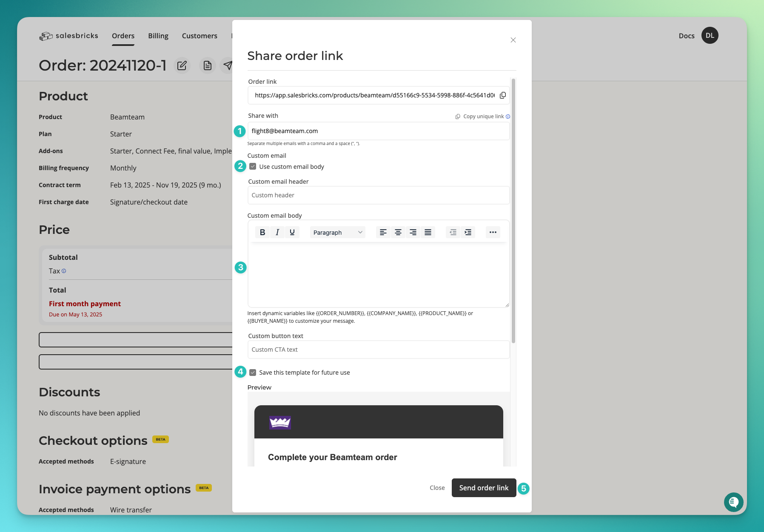Open more formatting options ellipsis
The image size is (764, 532).
click(x=493, y=232)
